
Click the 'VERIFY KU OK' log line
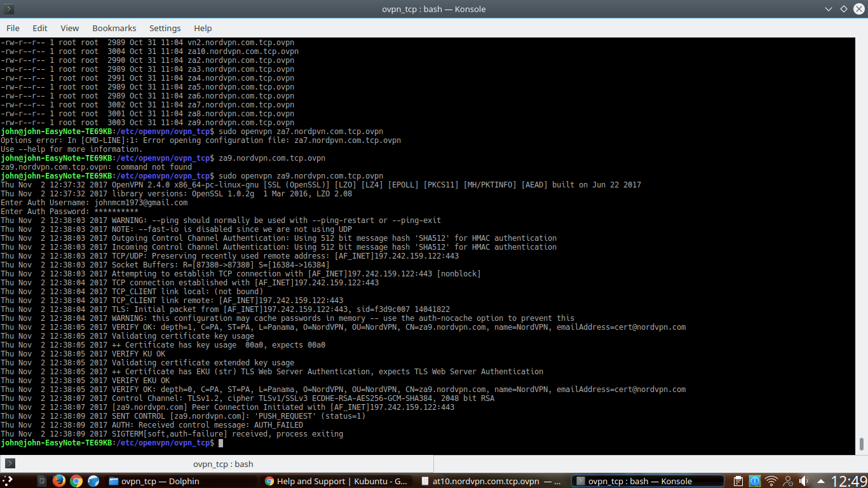[83, 354]
